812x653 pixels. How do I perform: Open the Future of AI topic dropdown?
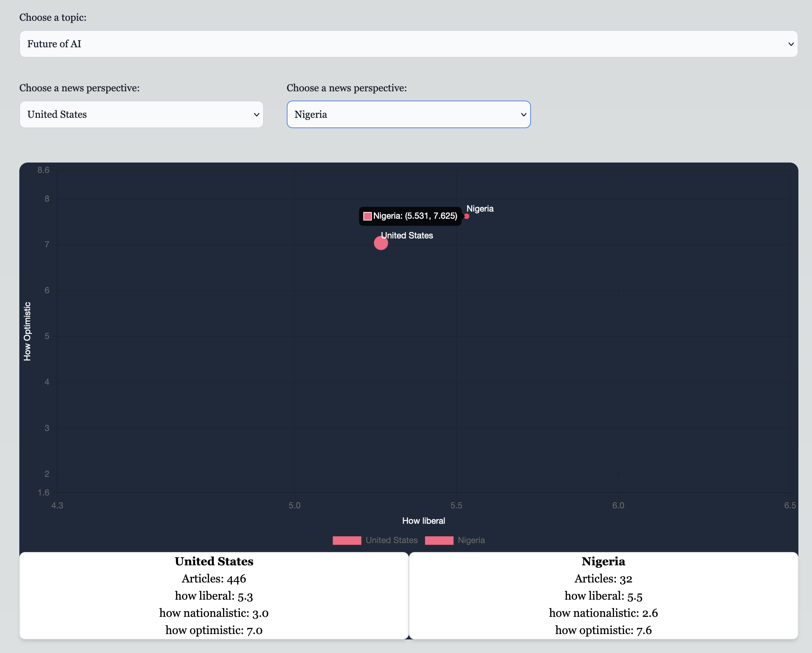(408, 44)
